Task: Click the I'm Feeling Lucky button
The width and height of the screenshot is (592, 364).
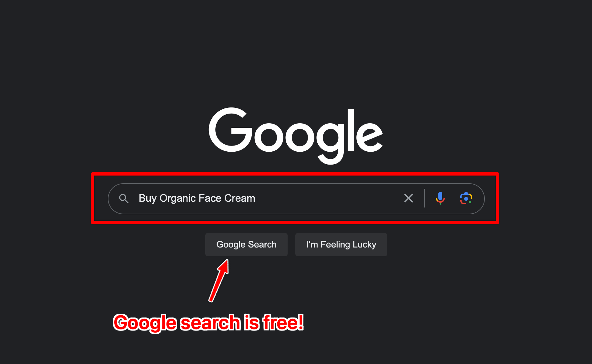Action: pyautogui.click(x=341, y=245)
